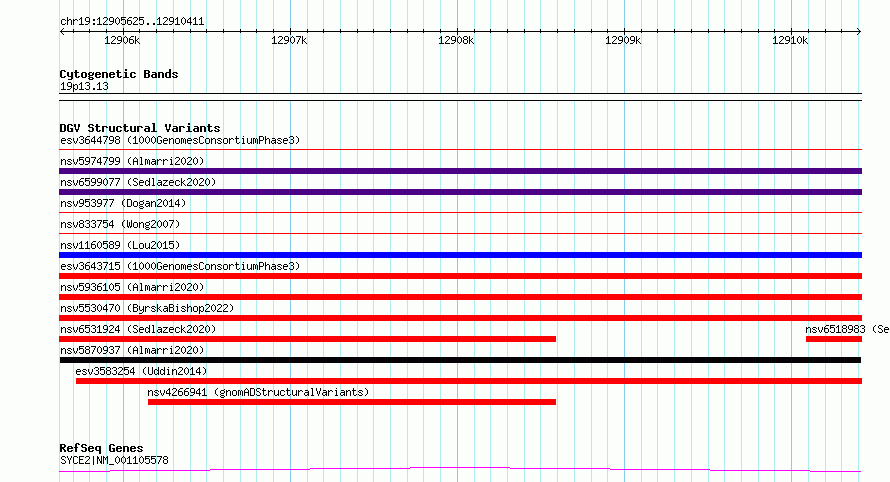Image resolution: width=890 pixels, height=482 pixels.
Task: Click the 12907k ruler tick label
Action: 289,40
